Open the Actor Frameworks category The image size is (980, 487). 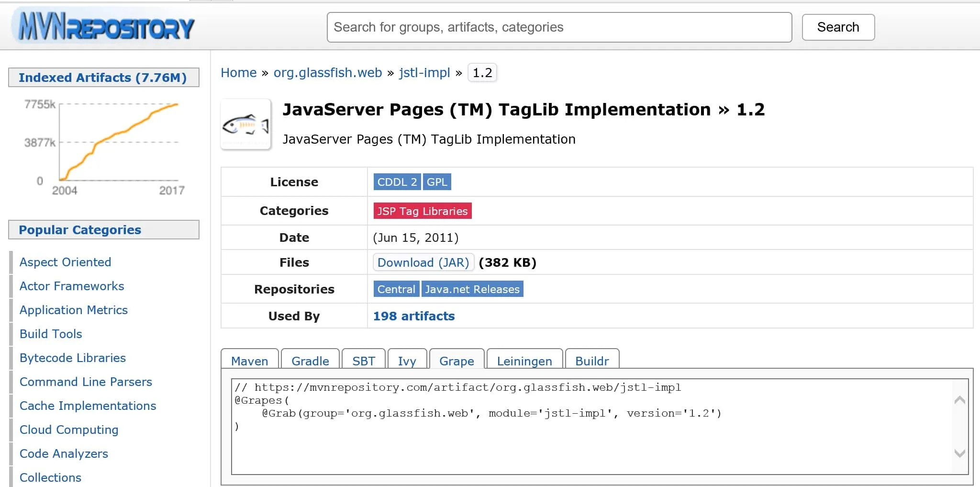tap(72, 286)
